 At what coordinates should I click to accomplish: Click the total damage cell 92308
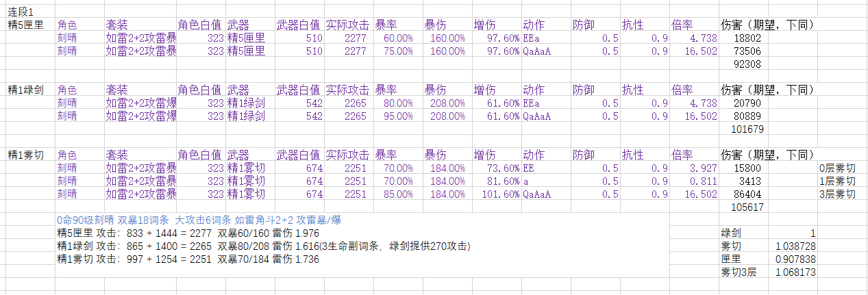(x=747, y=64)
